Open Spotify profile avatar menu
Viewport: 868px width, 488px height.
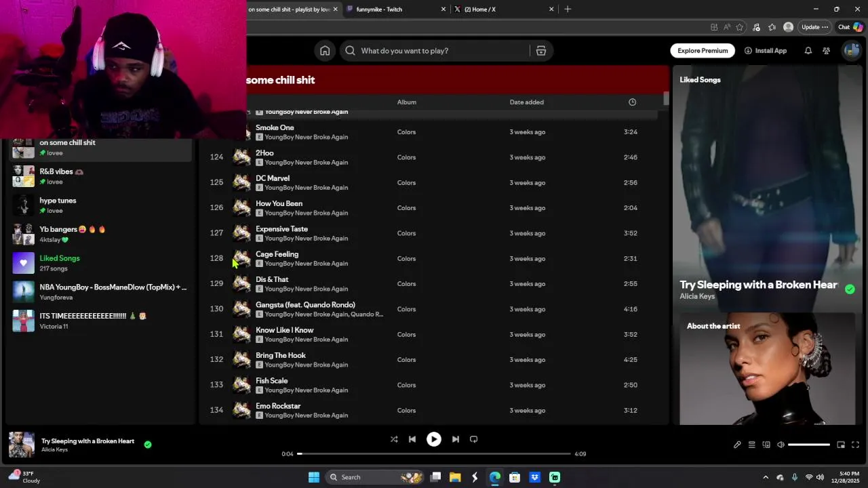click(x=851, y=51)
